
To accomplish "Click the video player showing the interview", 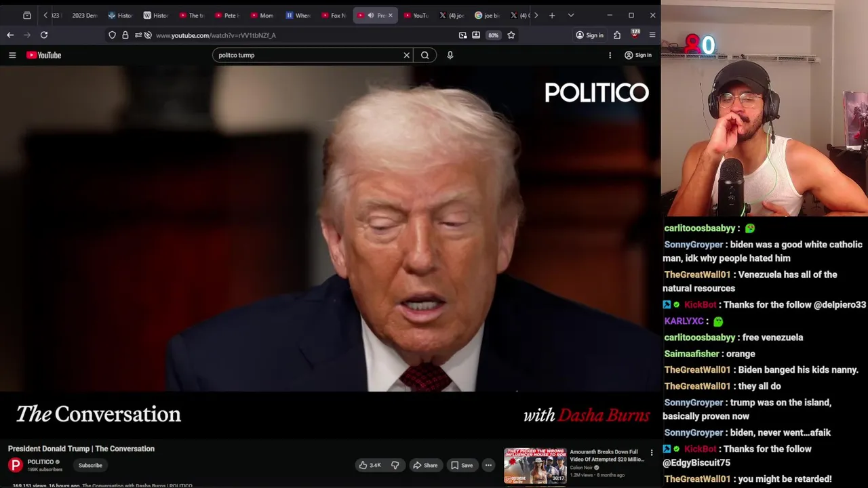I will 330,252.
